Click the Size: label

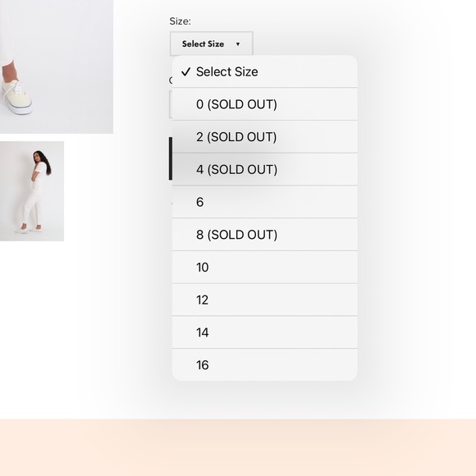pos(180,21)
